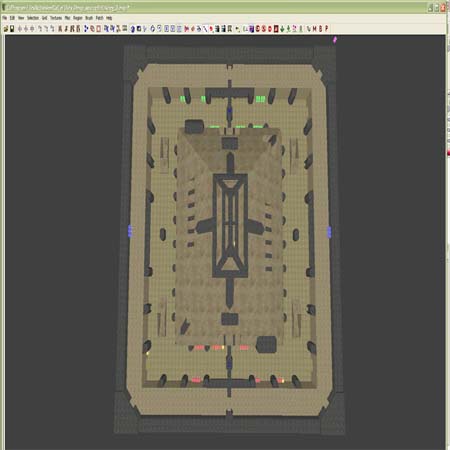Save the map using the floppy icon
The height and width of the screenshot is (450, 450).
12,29
